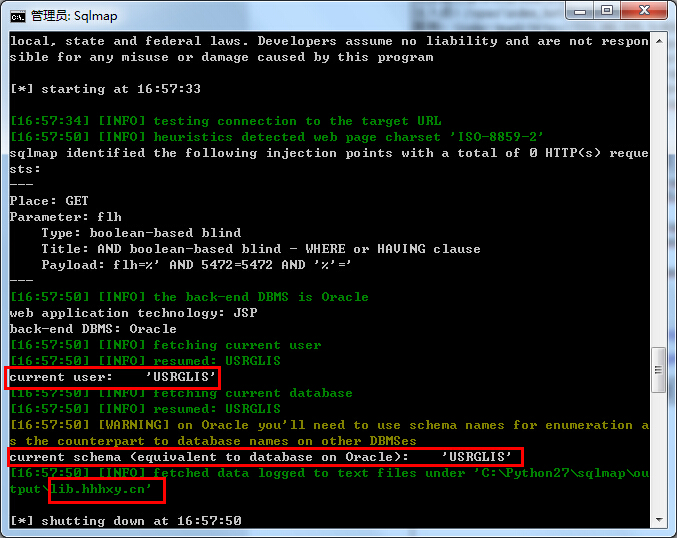677x538 pixels.
Task: Click the 'Place: GET' line
Action: [49, 201]
